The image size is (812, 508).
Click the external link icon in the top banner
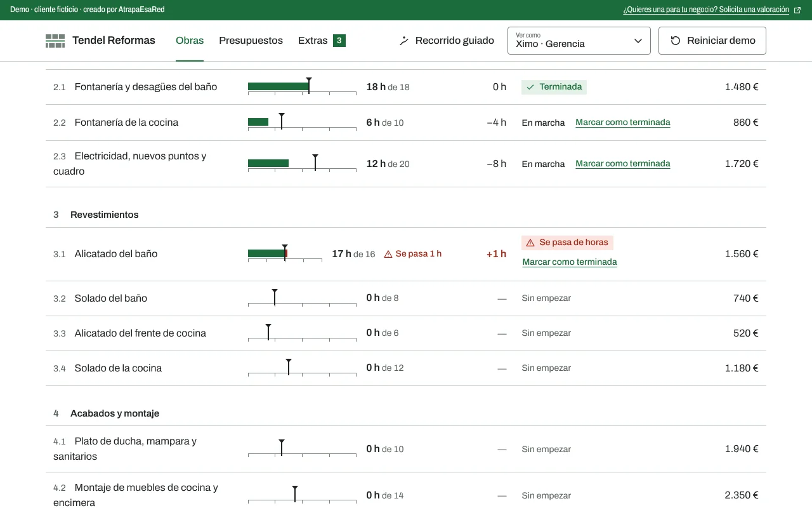(797, 10)
